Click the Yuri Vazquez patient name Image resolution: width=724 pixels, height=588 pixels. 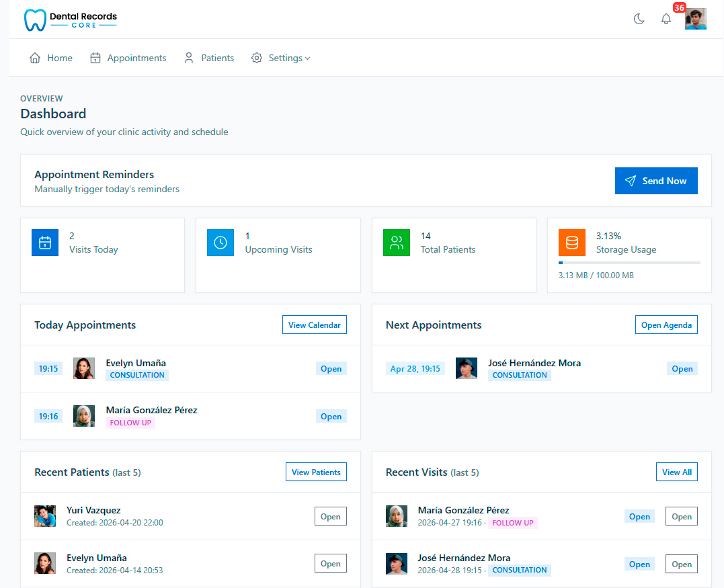93,510
